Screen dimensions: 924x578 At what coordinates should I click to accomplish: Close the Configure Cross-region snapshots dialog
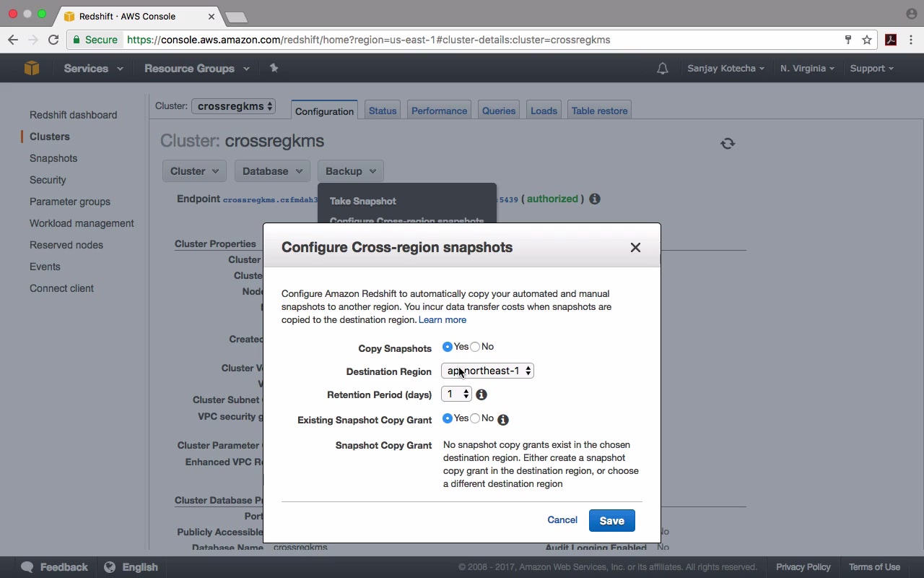pyautogui.click(x=635, y=247)
